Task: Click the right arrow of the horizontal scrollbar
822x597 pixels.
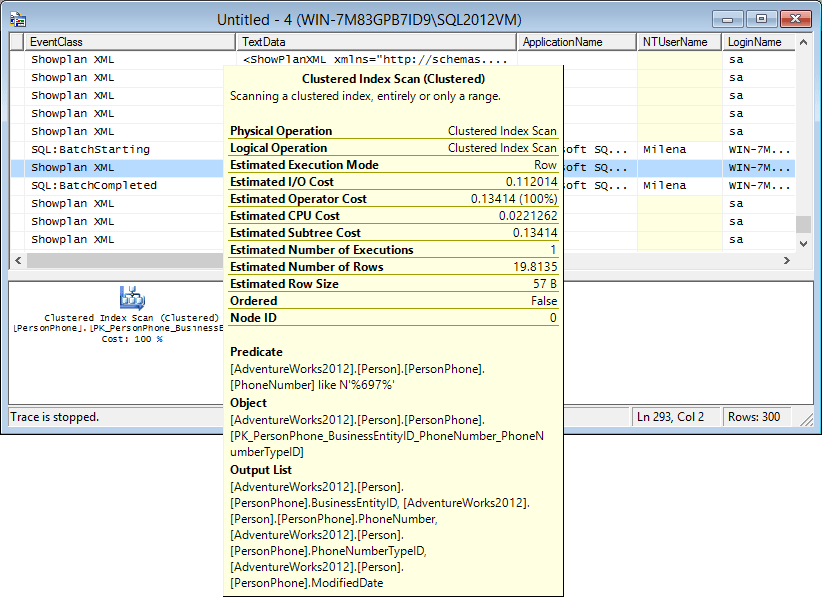Action: click(x=786, y=259)
